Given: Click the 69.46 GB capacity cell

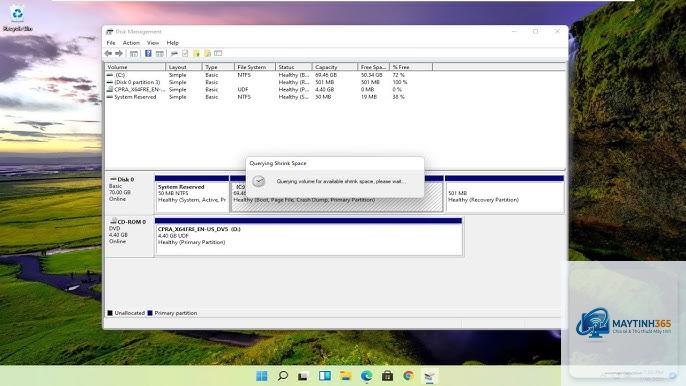Looking at the screenshot, I should click(326, 75).
